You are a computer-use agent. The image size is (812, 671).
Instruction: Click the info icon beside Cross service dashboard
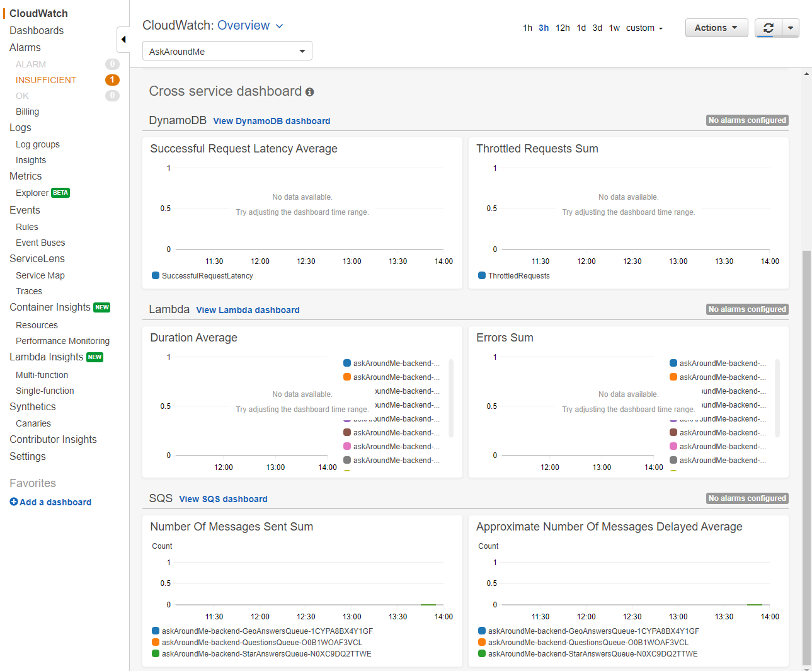point(310,92)
